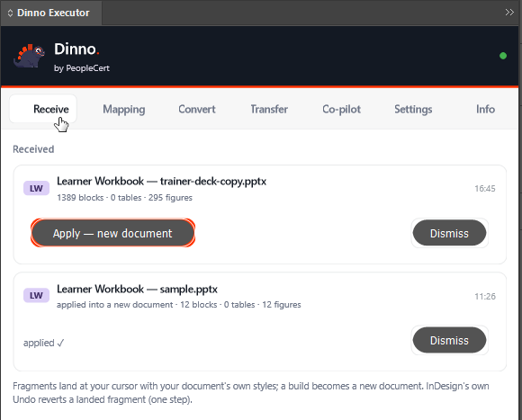Click Apply — new document button
522x420 pixels.
pos(112,233)
